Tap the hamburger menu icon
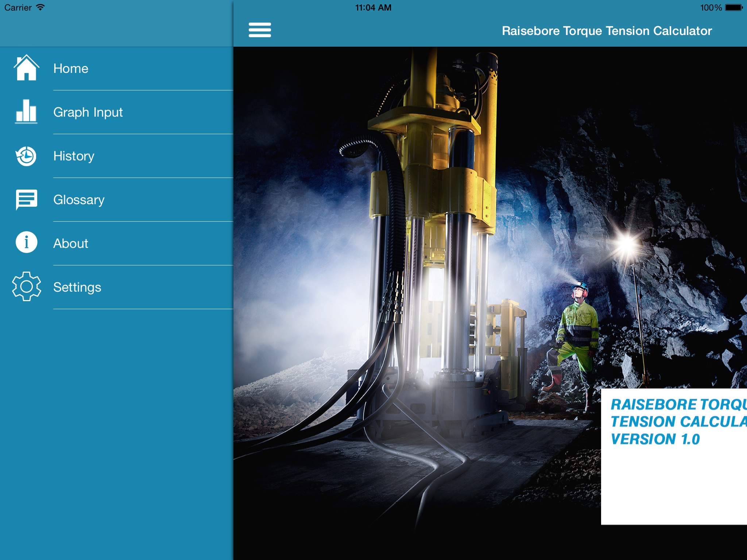 coord(260,30)
